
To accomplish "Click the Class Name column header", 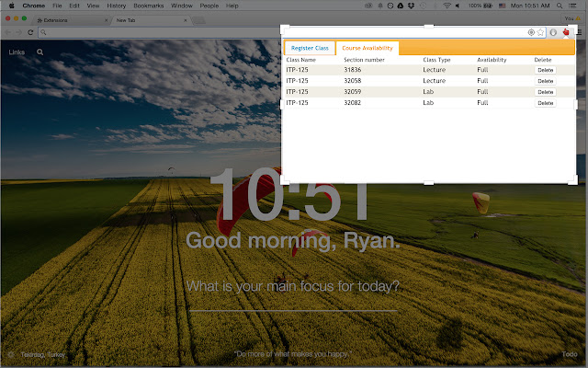I will point(301,60).
